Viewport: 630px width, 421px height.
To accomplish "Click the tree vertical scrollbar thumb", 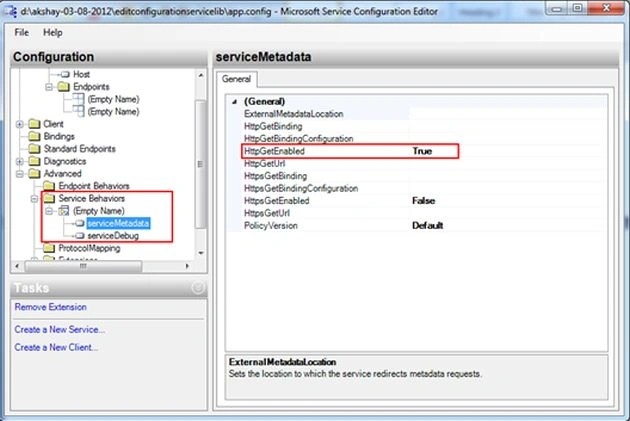I will [200, 164].
